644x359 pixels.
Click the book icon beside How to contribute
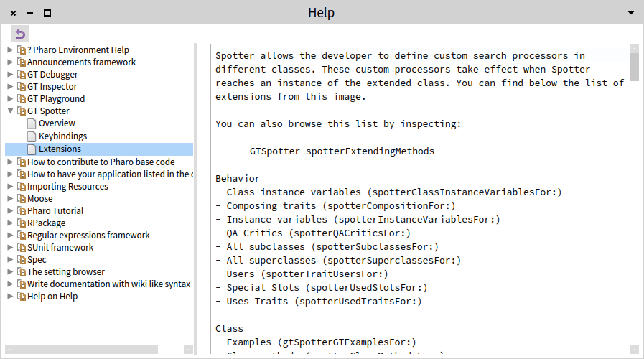tap(21, 162)
